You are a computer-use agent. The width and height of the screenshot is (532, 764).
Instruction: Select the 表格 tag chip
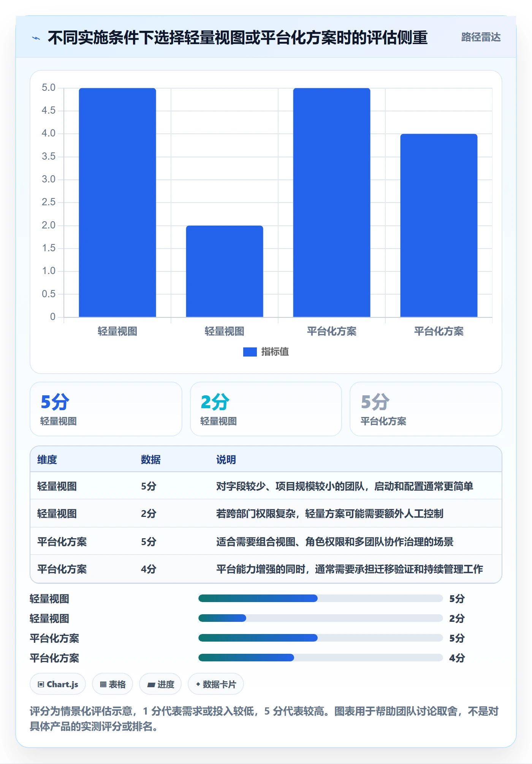click(112, 684)
